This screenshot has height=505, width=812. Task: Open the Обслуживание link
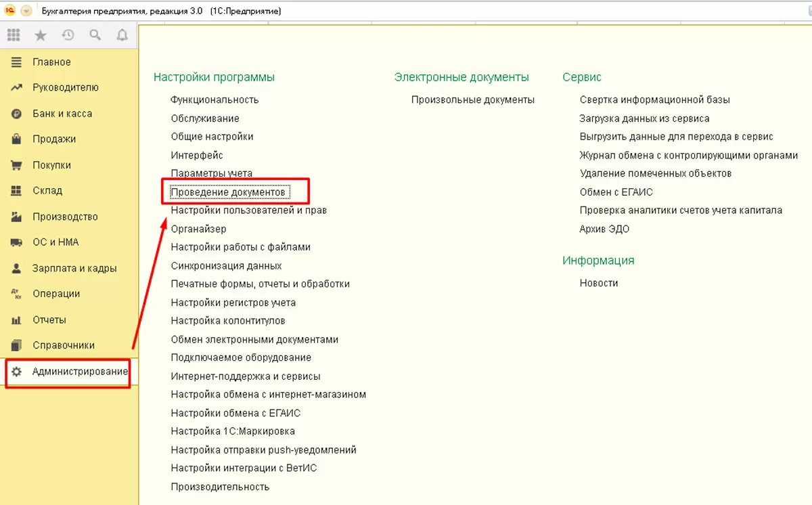[x=205, y=118]
